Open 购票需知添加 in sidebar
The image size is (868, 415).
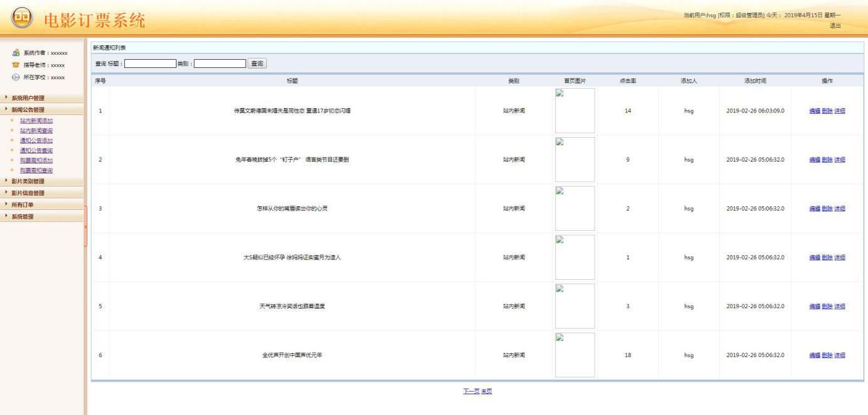(36, 160)
